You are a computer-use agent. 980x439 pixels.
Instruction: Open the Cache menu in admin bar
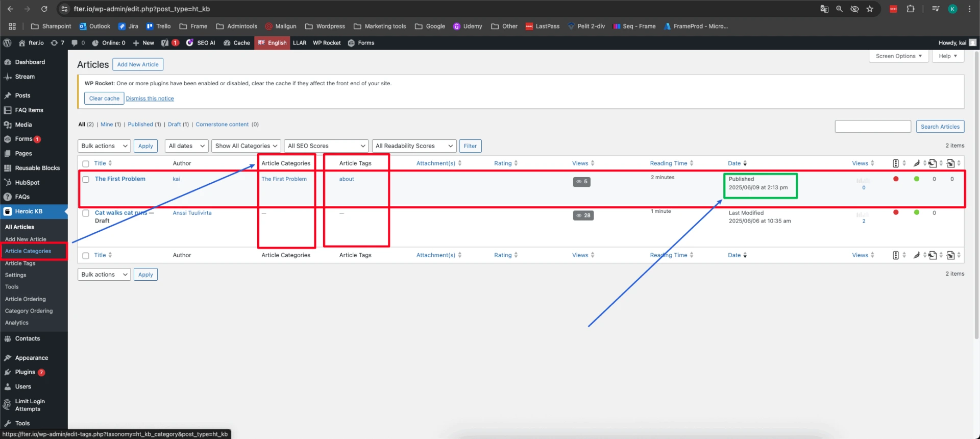pyautogui.click(x=237, y=43)
